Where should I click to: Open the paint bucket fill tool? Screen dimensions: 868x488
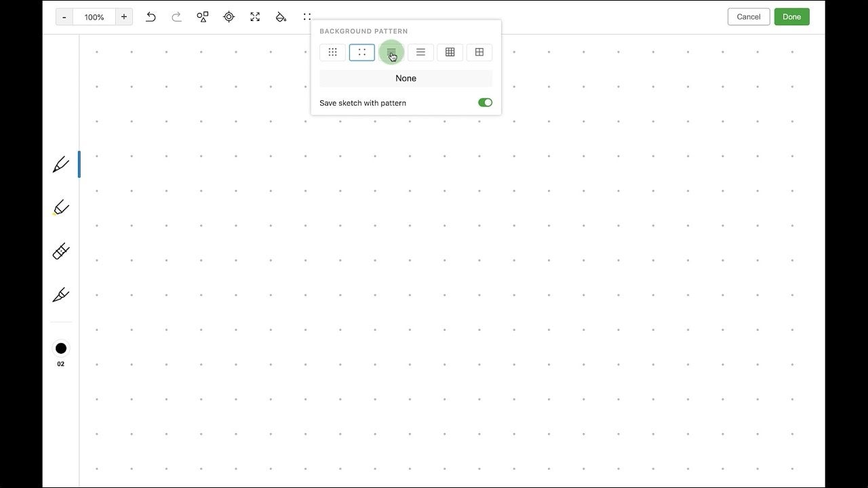tap(281, 17)
